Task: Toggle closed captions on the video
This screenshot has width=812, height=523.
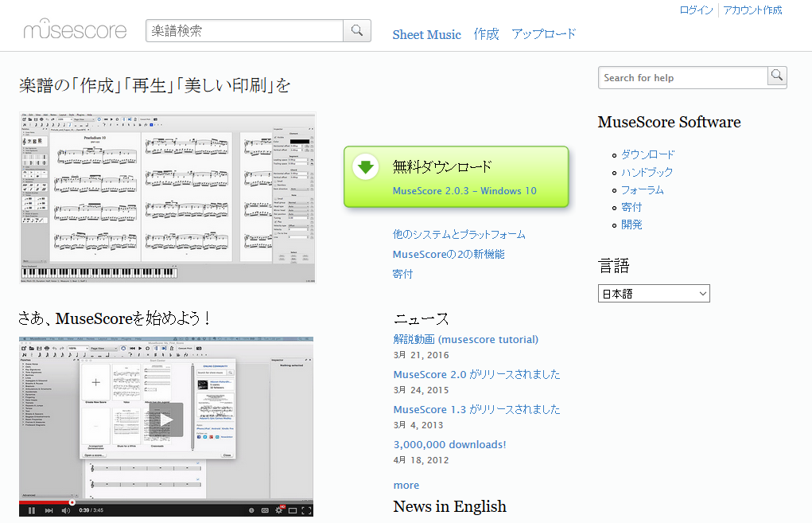Action: (265, 510)
